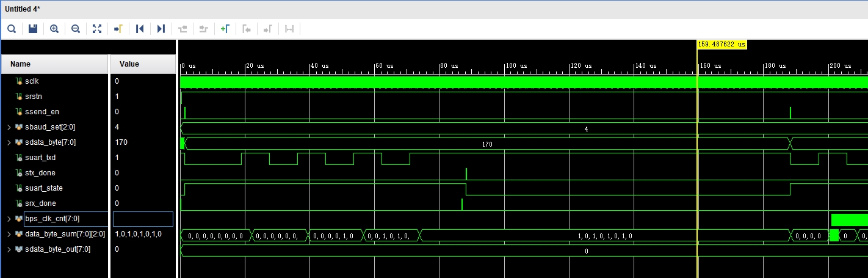Viewport: 868px width, 278px height.
Task: Click the empty bps_clk_cnt value field
Action: pos(143,219)
